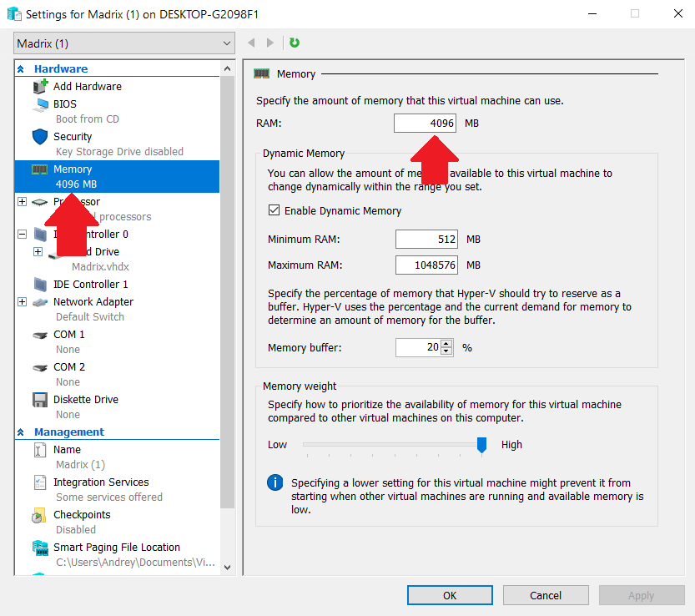The image size is (695, 616).
Task: Click the tree scrollbar down arrow
Action: point(228,568)
